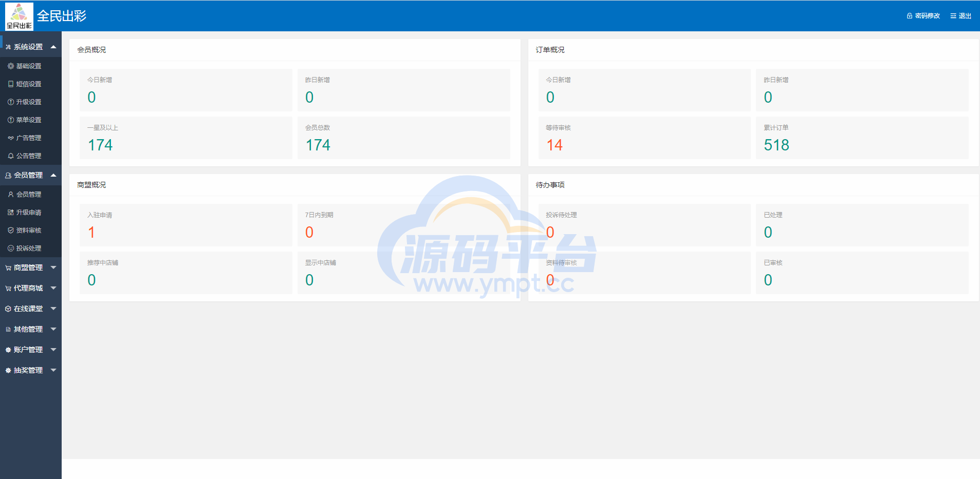Expand the 代理商城 dropdown arrow
Viewport: 980px width, 479px height.
[53, 288]
